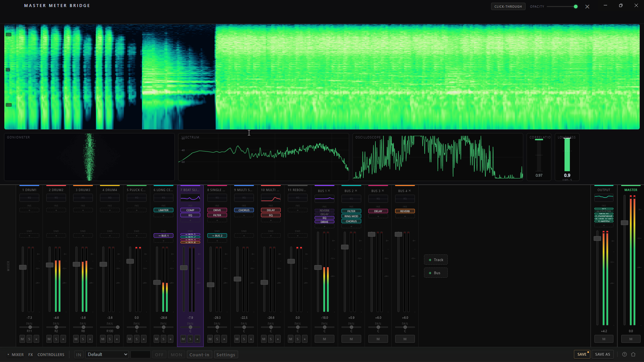This screenshot has height=362, width=644.
Task: Open EQ thumbnail on 7 BEAT SLI channel
Action: pos(190,198)
